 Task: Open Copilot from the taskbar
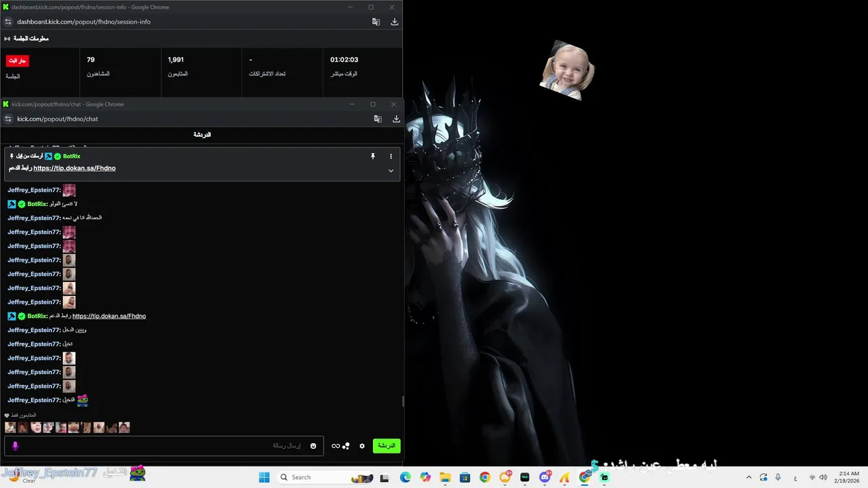(425, 477)
